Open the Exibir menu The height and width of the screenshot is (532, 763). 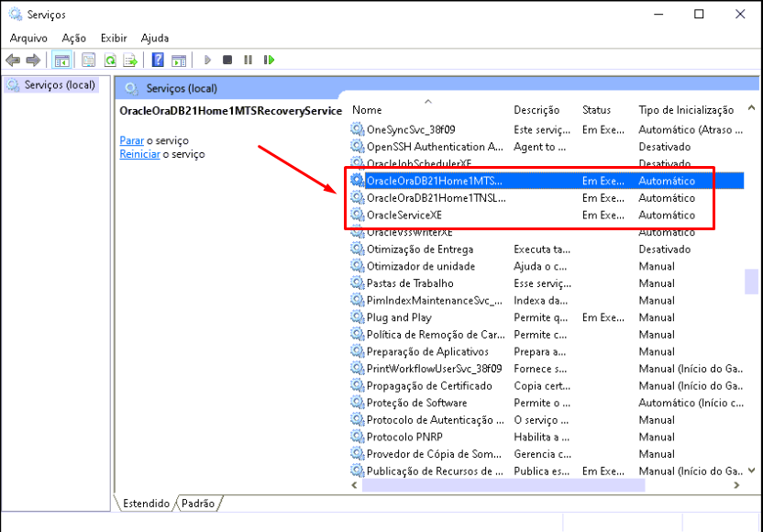[114, 38]
